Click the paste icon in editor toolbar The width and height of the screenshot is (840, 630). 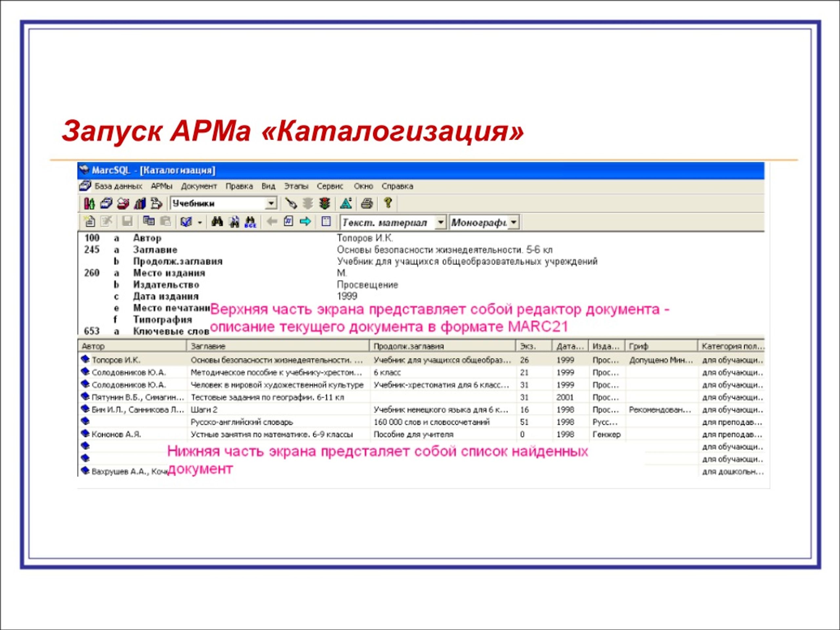click(x=166, y=221)
